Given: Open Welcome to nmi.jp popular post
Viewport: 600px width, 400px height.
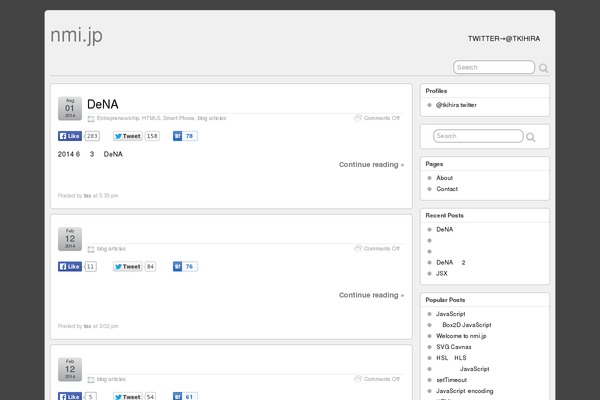Looking at the screenshot, I should coord(461,336).
